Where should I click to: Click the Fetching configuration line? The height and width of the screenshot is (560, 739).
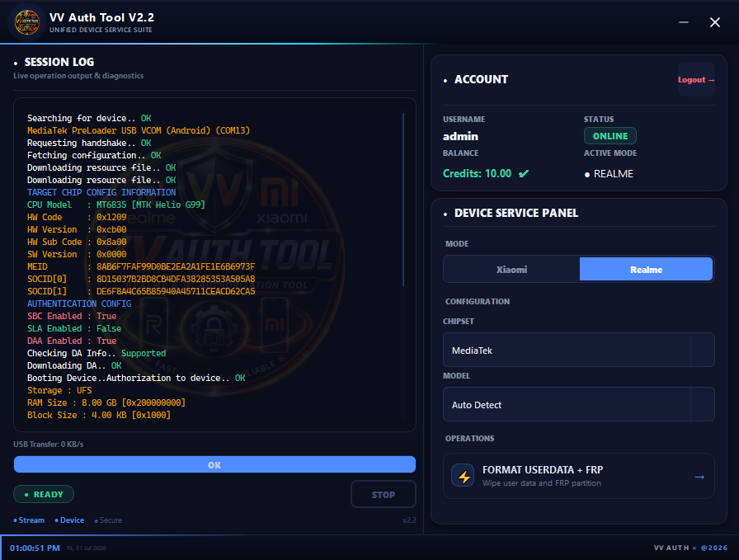(x=94, y=155)
